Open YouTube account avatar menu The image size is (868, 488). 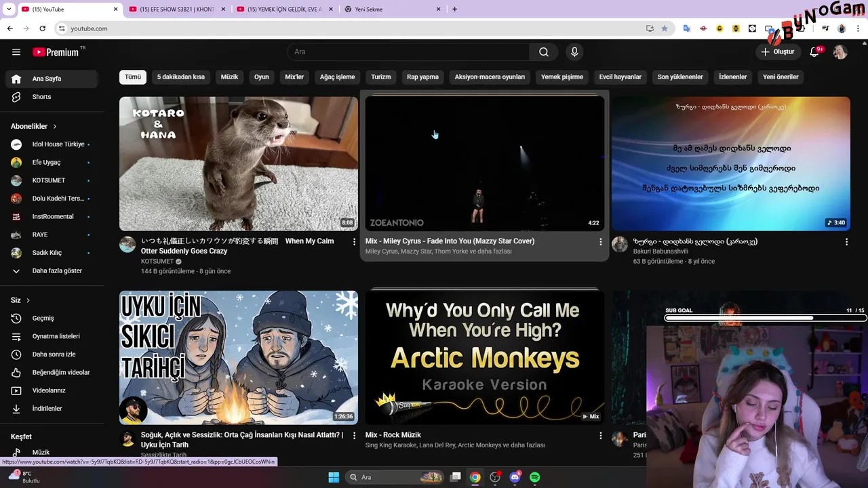click(840, 52)
